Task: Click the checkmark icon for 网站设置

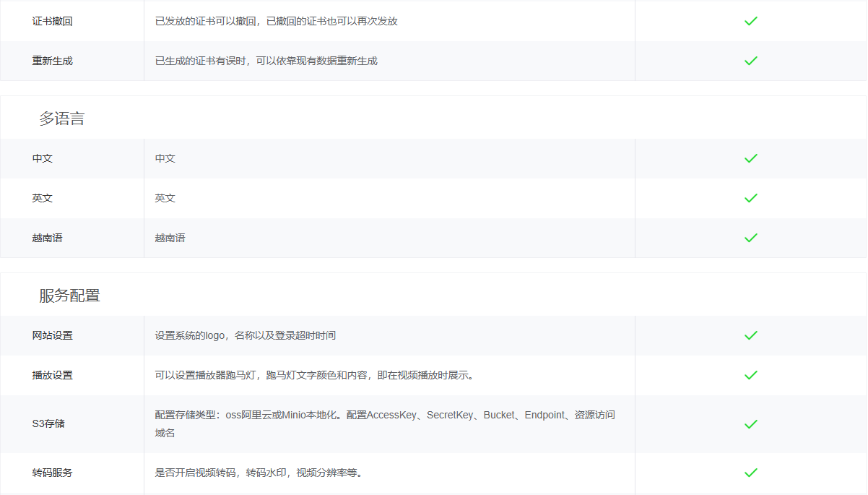Action: click(x=751, y=335)
